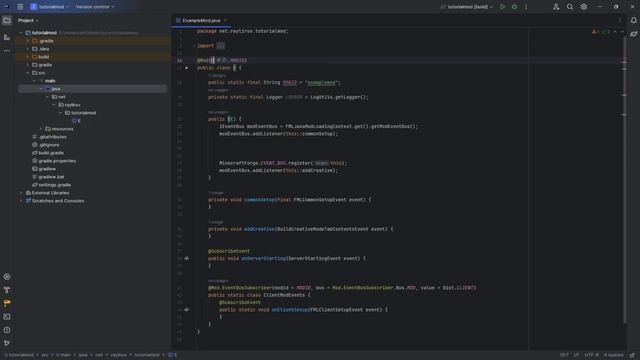Expand External Libraries node
This screenshot has width=640, height=360.
[21, 193]
